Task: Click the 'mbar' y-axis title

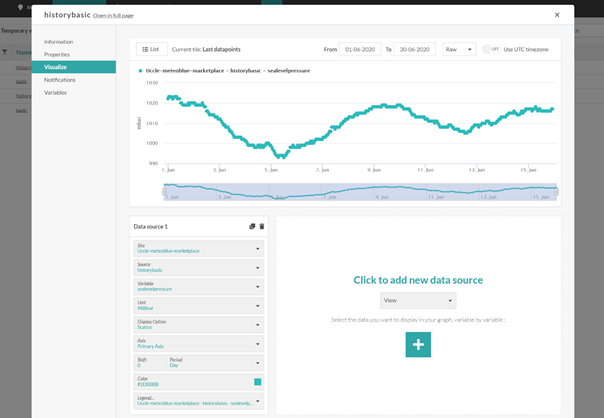Action: 139,123
